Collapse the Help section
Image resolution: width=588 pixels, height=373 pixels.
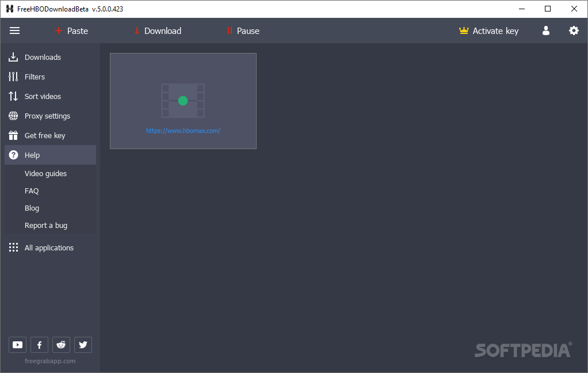pyautogui.click(x=50, y=155)
